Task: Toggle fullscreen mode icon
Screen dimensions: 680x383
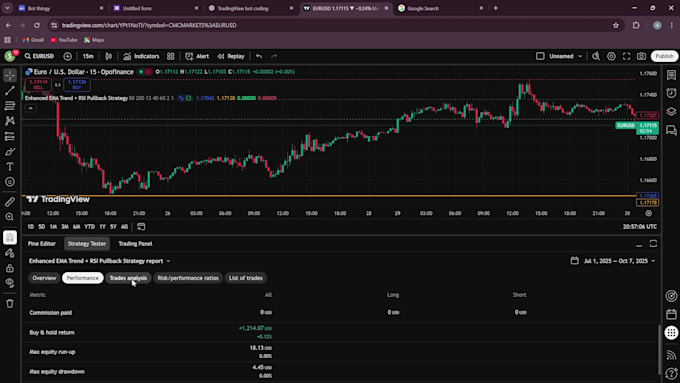Action: point(626,56)
